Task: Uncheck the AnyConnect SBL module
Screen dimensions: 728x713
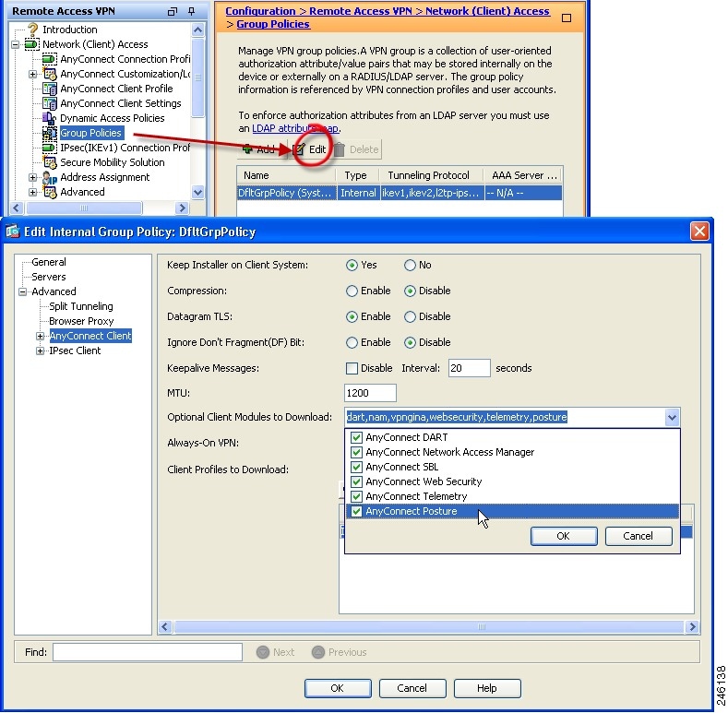Action: (356, 467)
